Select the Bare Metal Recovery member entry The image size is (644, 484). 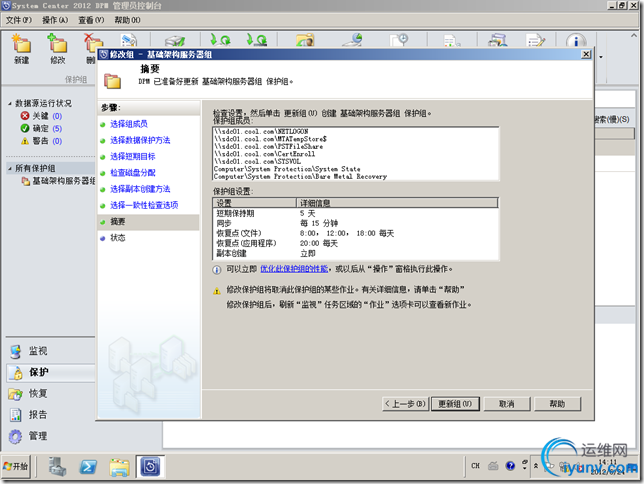tap(301, 176)
